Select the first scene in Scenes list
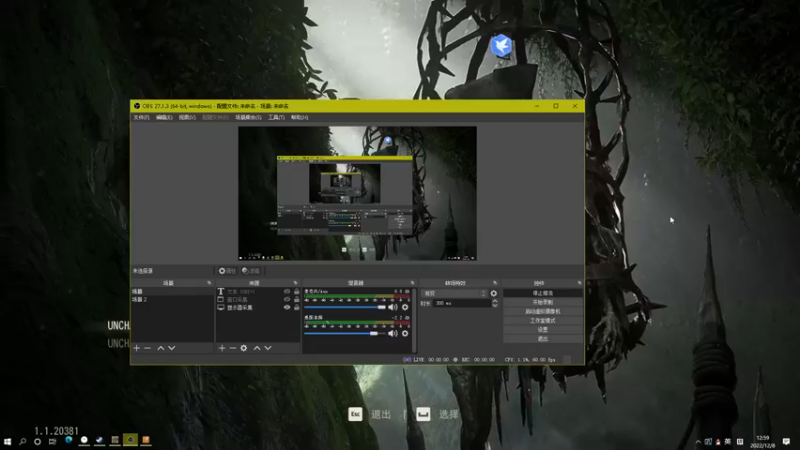Viewport: 800px width, 450px height. pos(172,291)
